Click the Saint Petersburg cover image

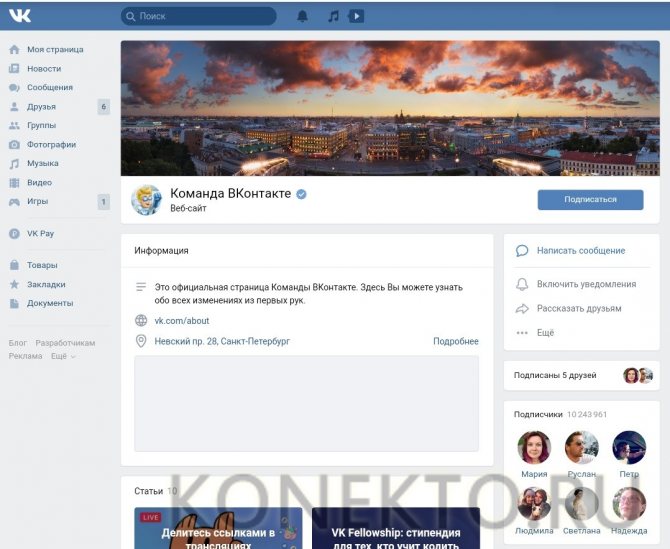tap(390, 108)
